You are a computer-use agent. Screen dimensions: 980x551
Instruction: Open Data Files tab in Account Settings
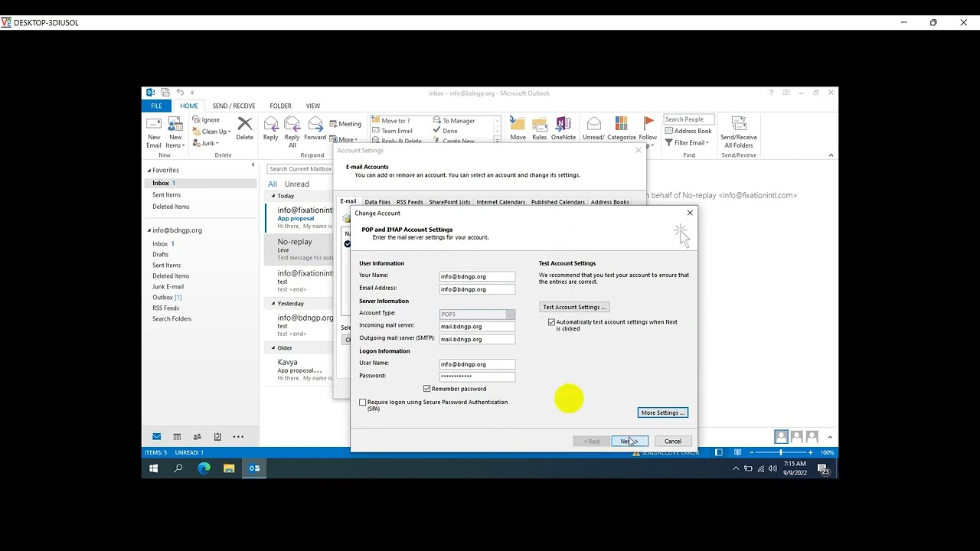point(377,202)
